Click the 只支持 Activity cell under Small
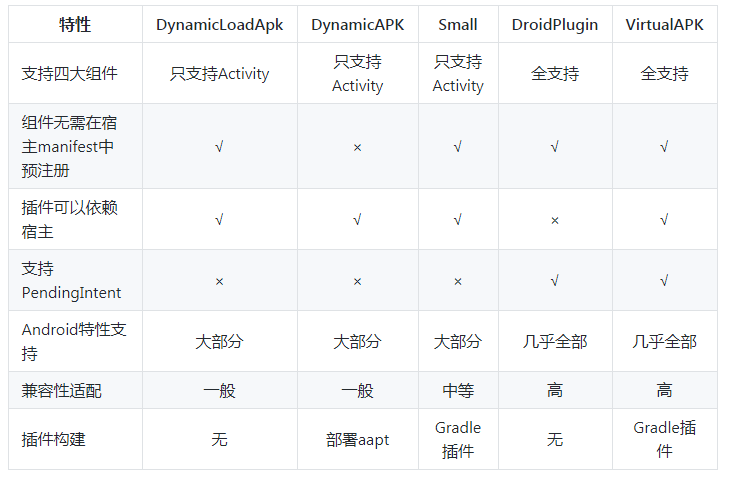736x482 pixels. tap(458, 73)
